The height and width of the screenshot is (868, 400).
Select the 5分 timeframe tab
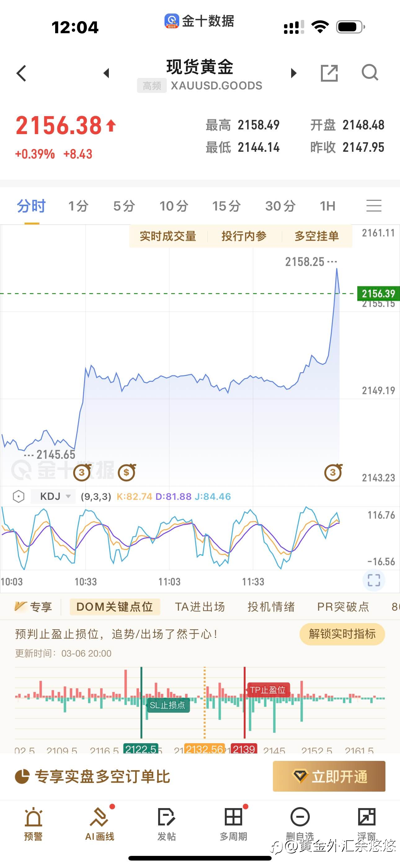pyautogui.click(x=124, y=206)
